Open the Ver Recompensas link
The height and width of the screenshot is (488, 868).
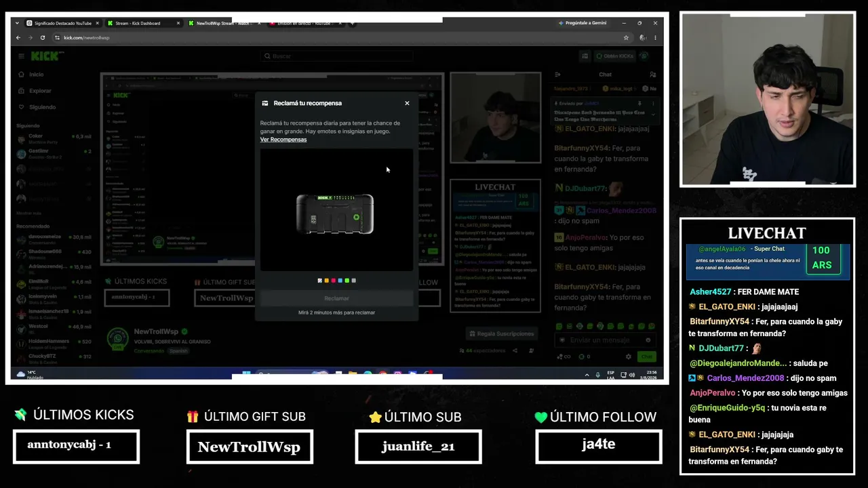point(283,140)
